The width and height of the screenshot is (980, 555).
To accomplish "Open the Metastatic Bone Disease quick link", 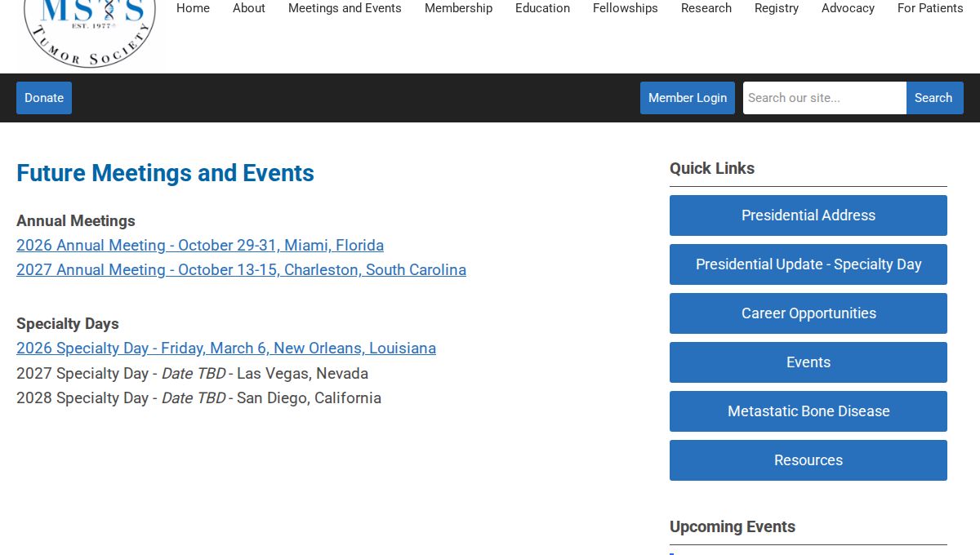I will (808, 411).
